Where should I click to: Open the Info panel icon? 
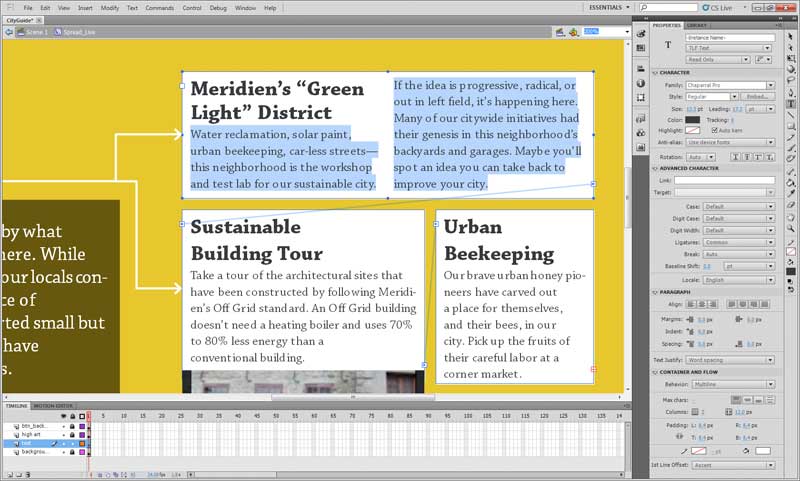(641, 83)
